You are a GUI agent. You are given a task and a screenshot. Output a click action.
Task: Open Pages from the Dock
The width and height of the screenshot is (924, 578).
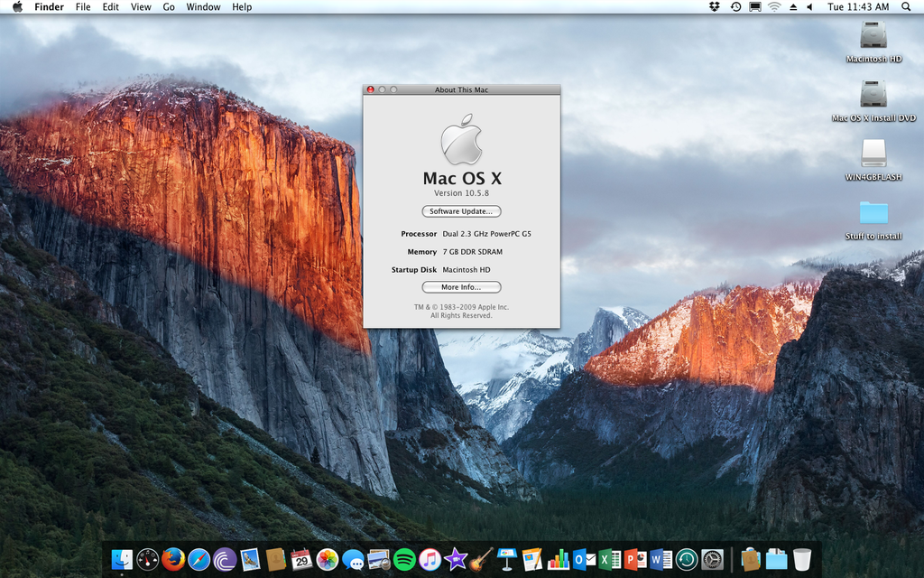531,558
